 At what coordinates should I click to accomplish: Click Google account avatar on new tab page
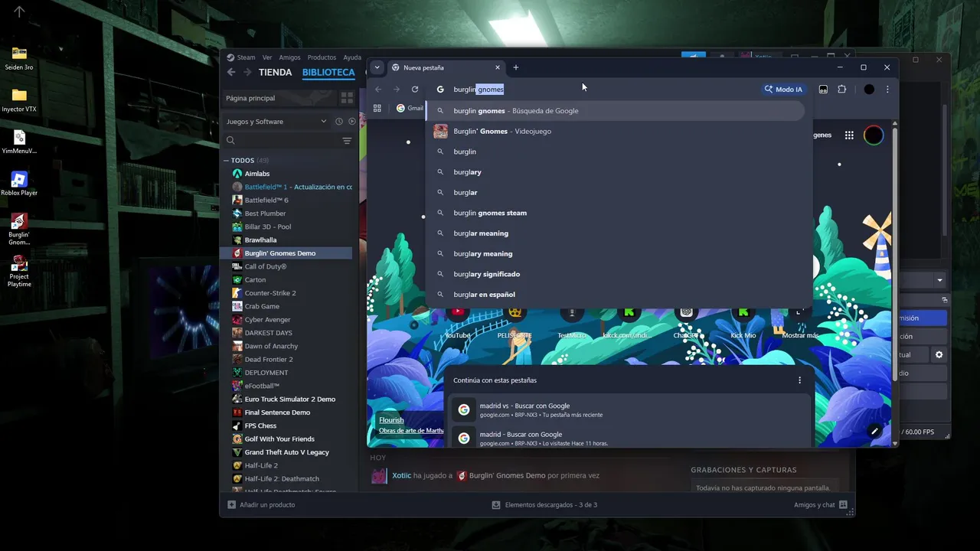pyautogui.click(x=874, y=135)
